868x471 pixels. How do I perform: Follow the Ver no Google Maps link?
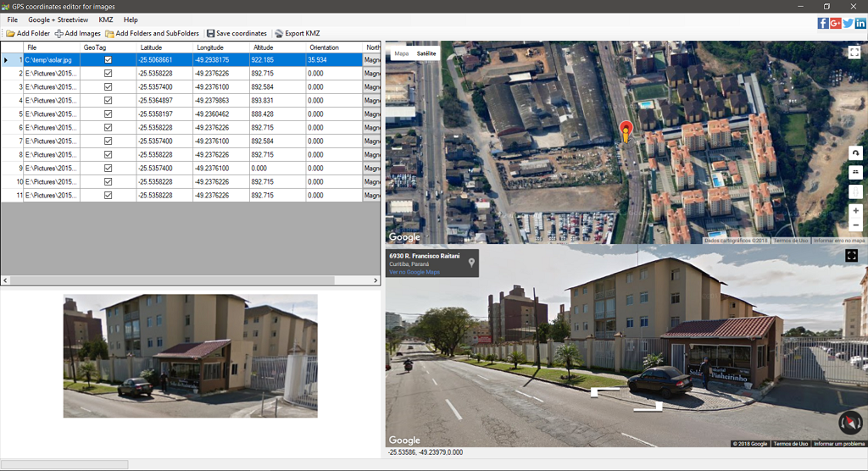click(415, 272)
